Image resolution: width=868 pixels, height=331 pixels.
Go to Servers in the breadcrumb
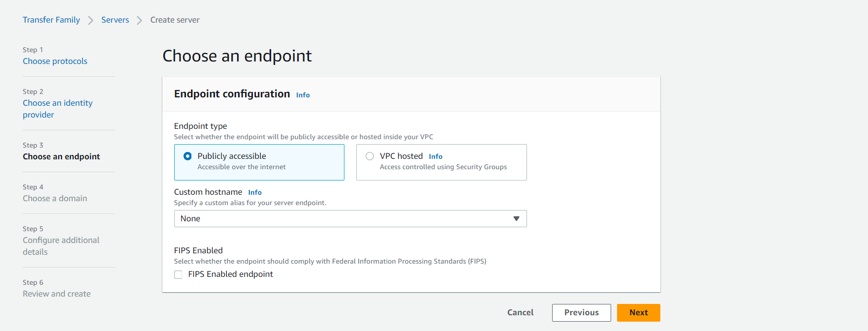[115, 20]
